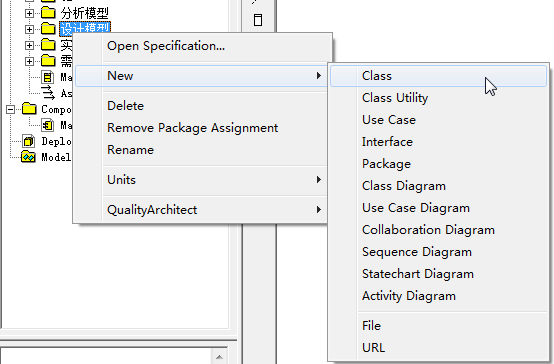Click the Main class diagram icon

pos(47,77)
